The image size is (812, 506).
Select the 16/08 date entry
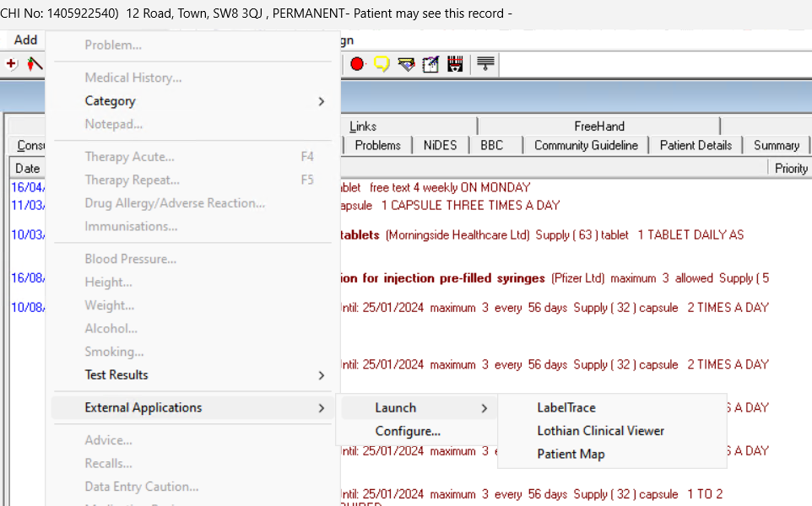tap(28, 278)
